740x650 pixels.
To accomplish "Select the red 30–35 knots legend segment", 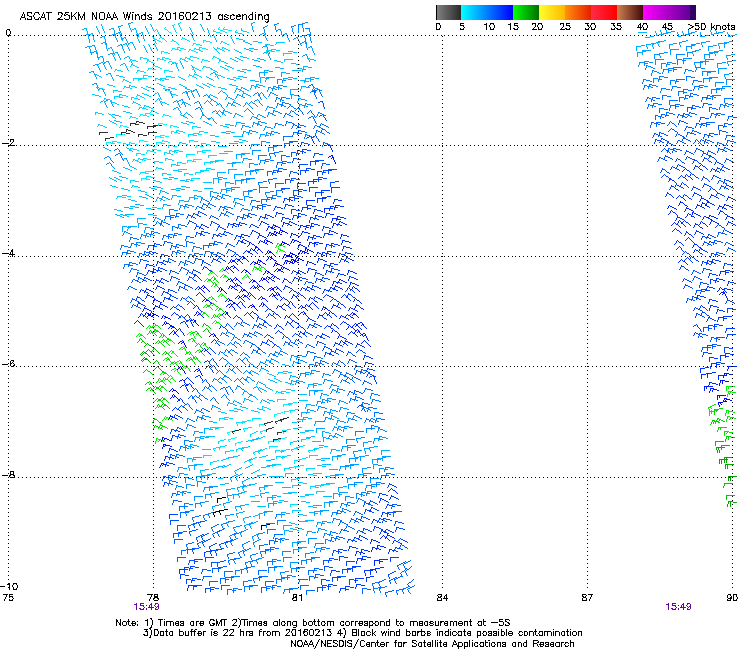I will [604, 12].
